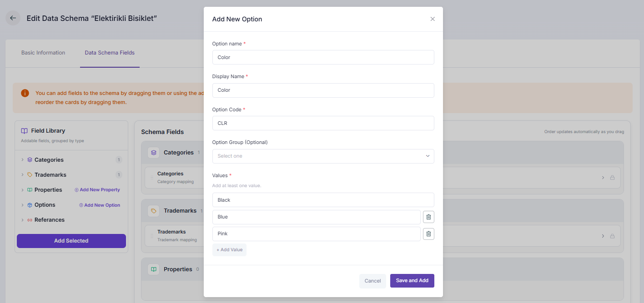The width and height of the screenshot is (644, 303).
Task: Click the Categories layers icon in library
Action: [x=30, y=160]
